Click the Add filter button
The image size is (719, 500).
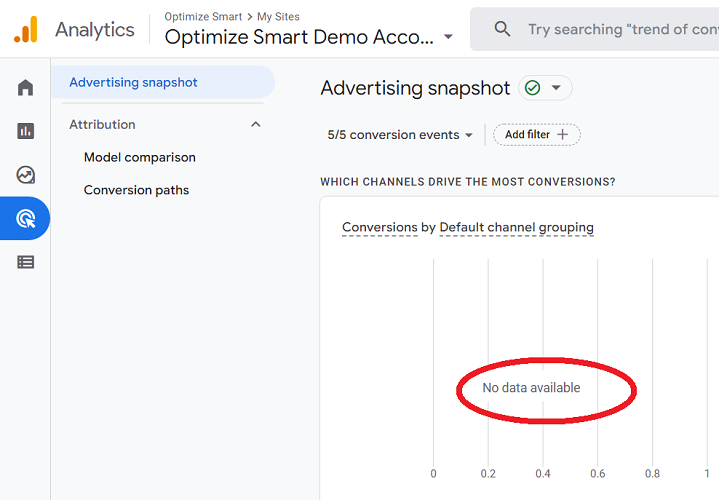click(x=536, y=134)
